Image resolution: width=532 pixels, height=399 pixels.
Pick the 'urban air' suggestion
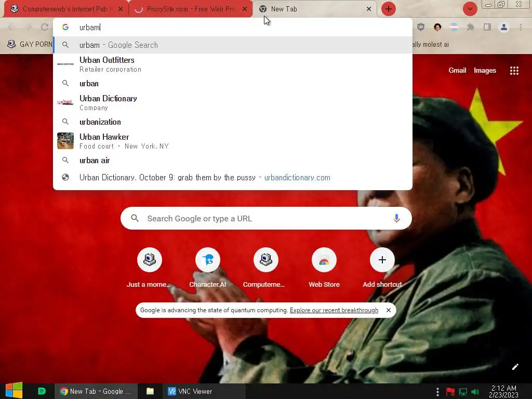(x=233, y=160)
